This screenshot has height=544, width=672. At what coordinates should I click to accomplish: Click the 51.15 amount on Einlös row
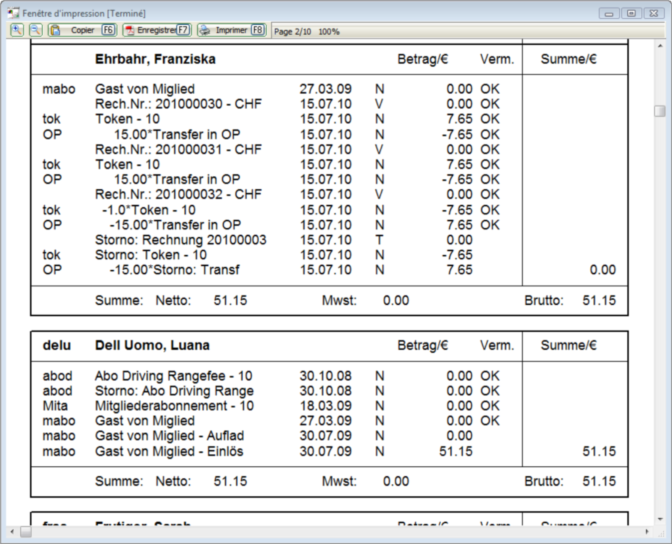click(456, 451)
